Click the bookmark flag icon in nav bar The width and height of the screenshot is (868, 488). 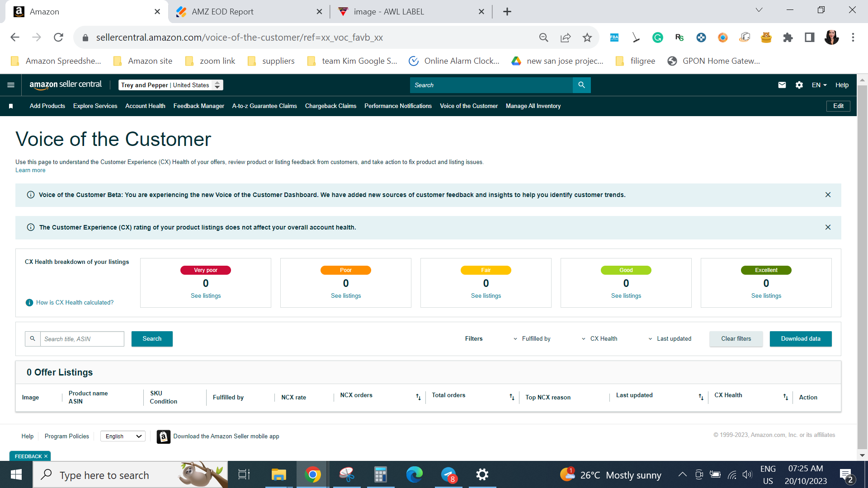tap(11, 106)
